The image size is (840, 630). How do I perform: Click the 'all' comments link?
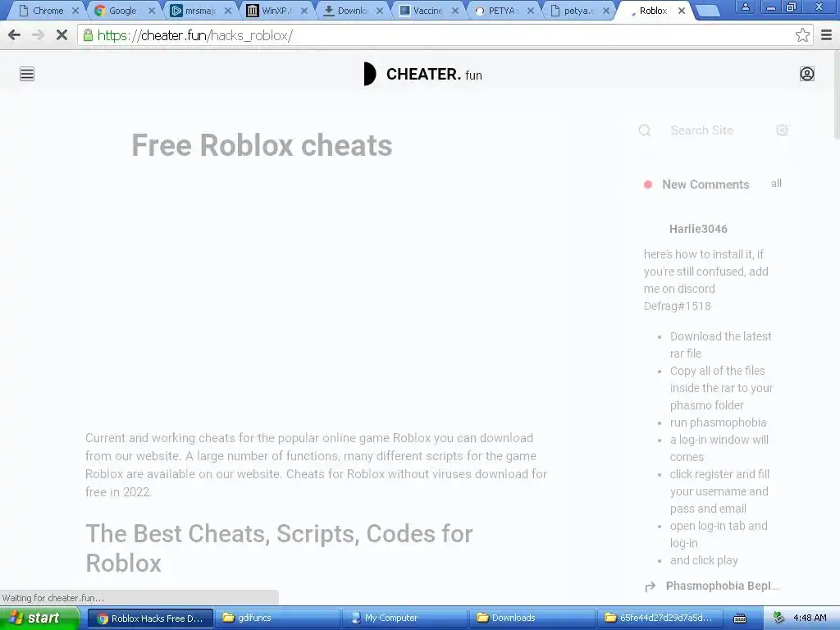776,184
